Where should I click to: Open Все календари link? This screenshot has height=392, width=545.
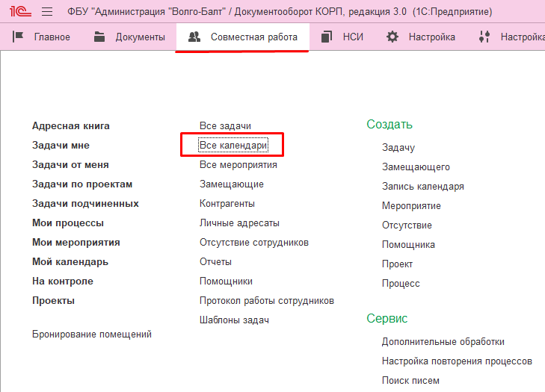(x=233, y=145)
